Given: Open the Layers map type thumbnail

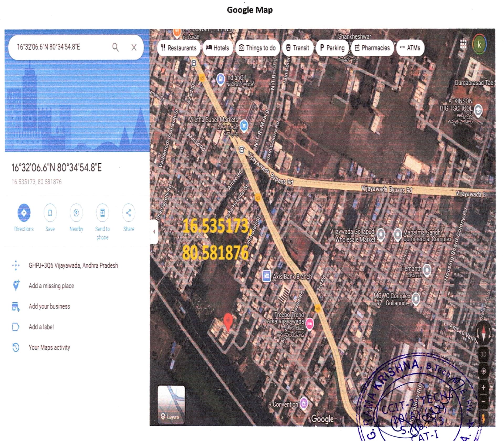Looking at the screenshot, I should point(171,404).
